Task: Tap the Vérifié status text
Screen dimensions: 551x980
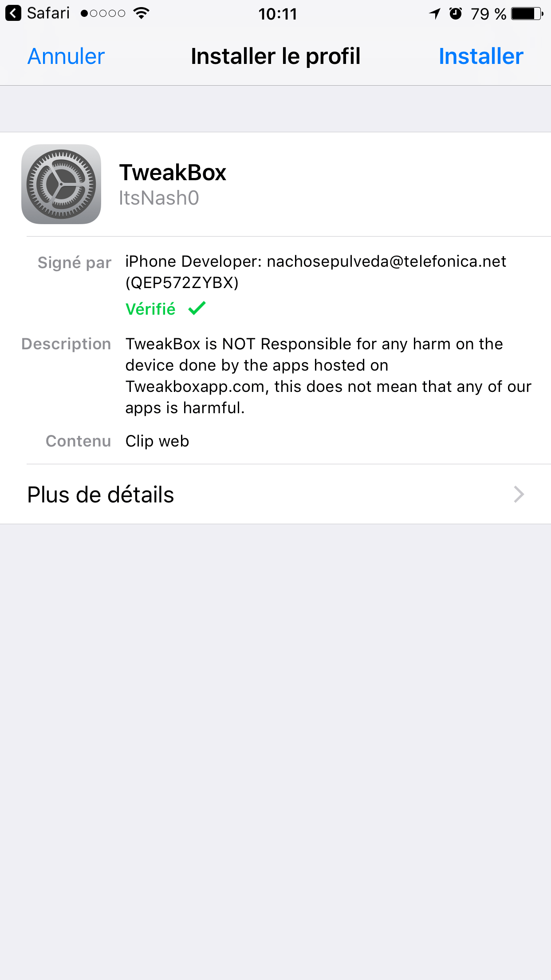Action: click(150, 309)
